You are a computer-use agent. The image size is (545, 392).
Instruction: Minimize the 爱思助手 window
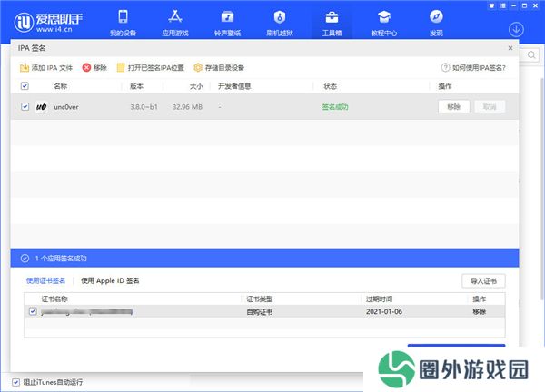[513, 5]
